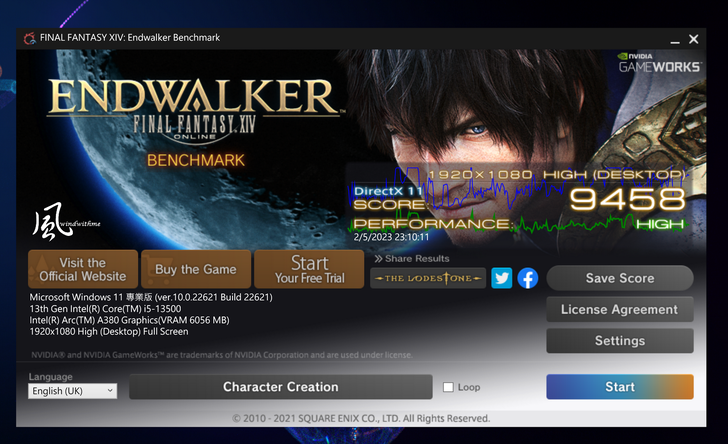Open the Twitter share icon
The height and width of the screenshot is (444, 728).
click(x=501, y=278)
